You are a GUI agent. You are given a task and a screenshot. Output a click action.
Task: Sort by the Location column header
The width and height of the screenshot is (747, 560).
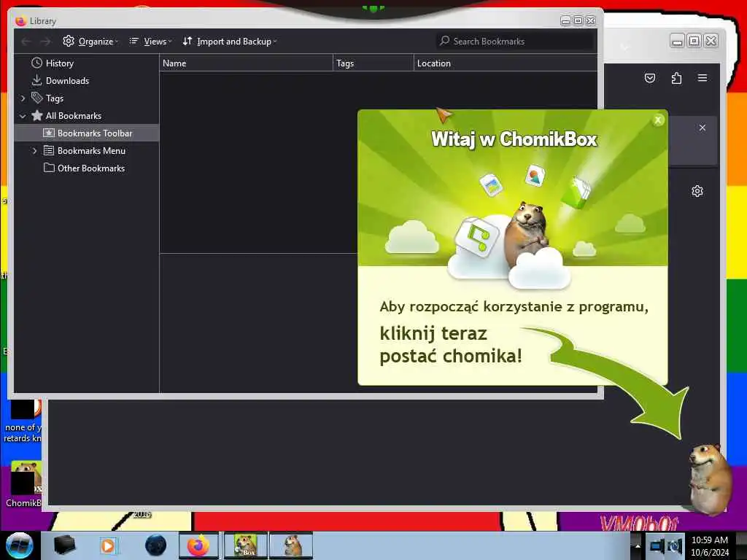point(505,63)
